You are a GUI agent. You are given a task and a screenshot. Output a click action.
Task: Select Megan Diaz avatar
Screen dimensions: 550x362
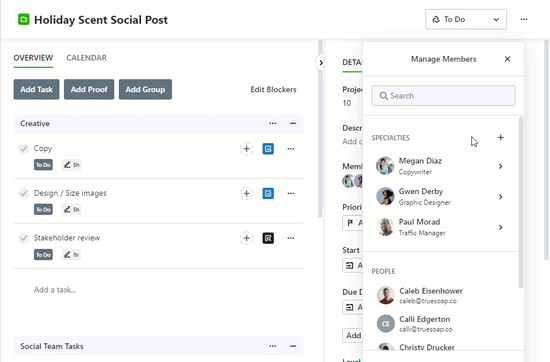385,166
